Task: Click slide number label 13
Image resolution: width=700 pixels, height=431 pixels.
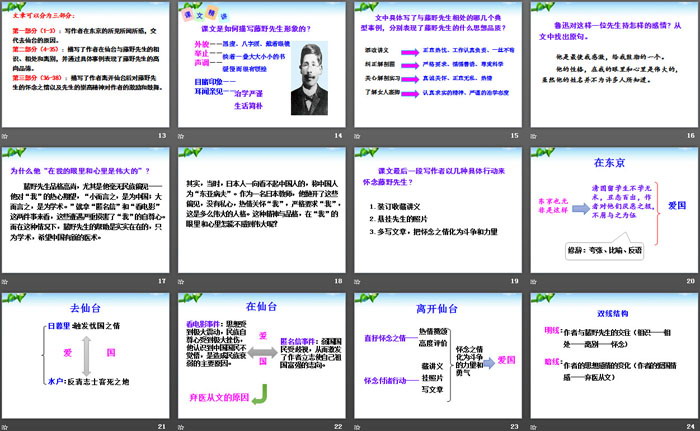Action: coord(162,135)
